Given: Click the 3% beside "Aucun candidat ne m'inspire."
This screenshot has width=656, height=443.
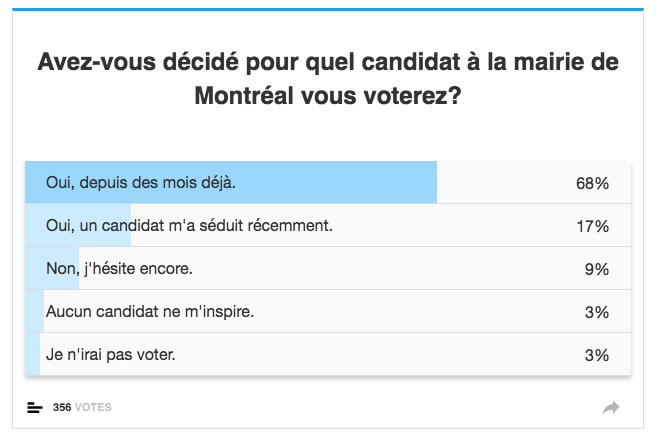Looking at the screenshot, I should tap(596, 312).
